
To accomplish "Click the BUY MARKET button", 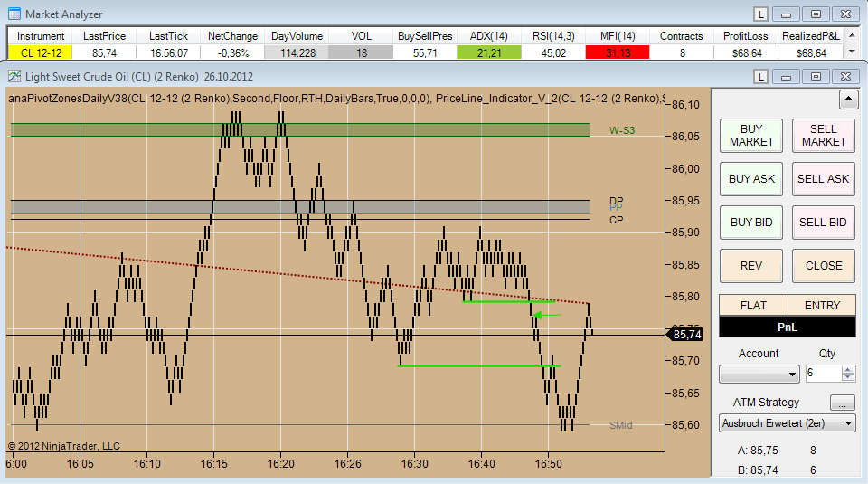I will click(x=751, y=135).
